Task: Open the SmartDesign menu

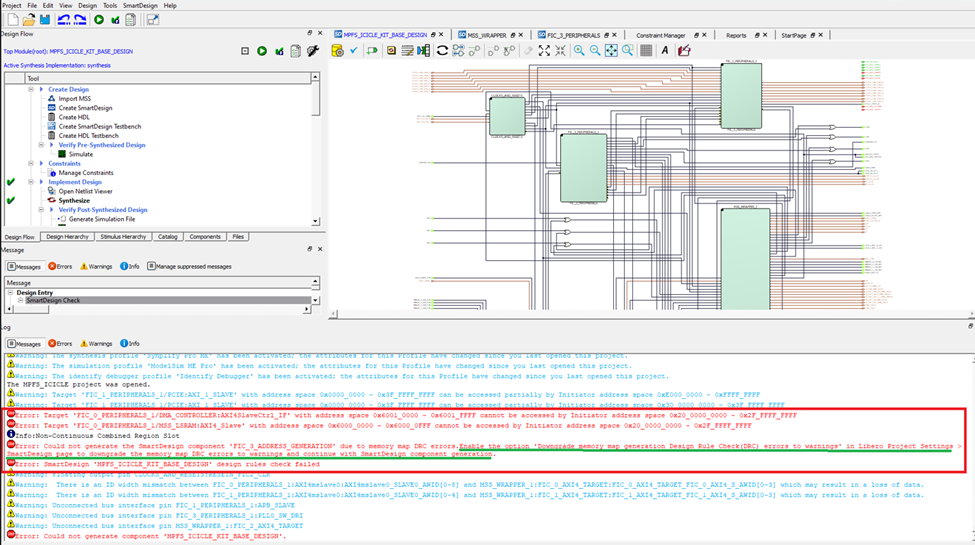Action: (x=140, y=5)
